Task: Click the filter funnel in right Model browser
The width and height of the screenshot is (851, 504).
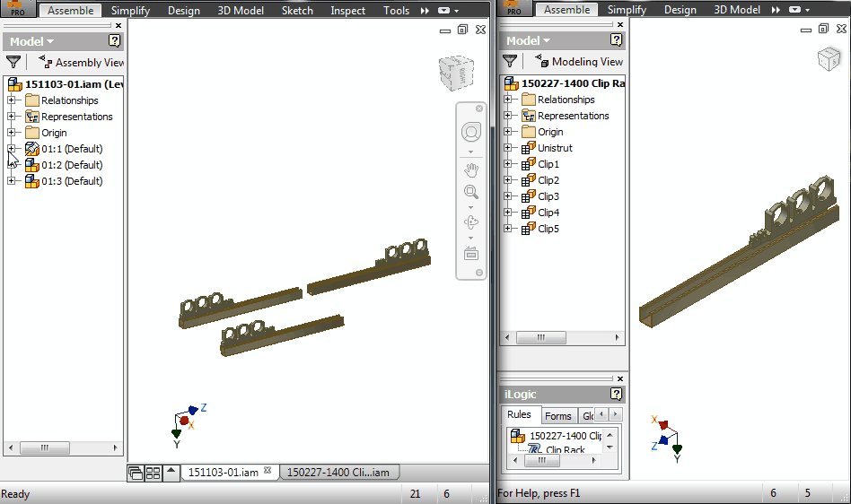Action: 510,61
